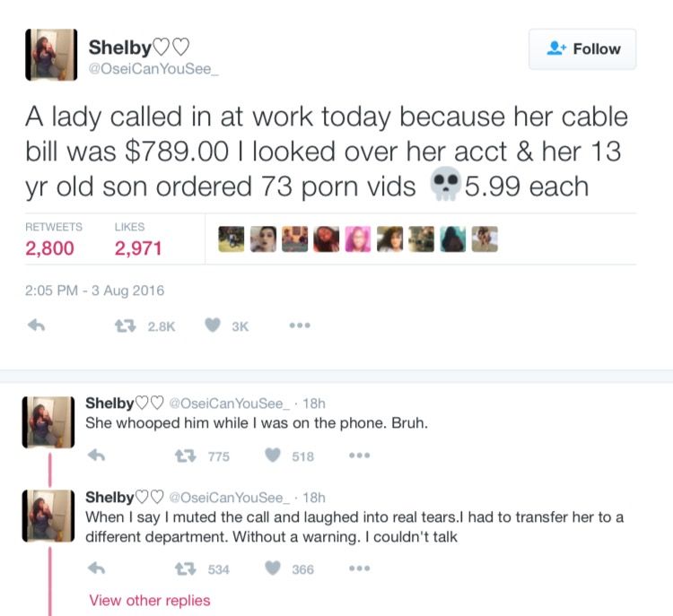
Task: Like the main tweet with 3K hearts
Action: [x=212, y=327]
